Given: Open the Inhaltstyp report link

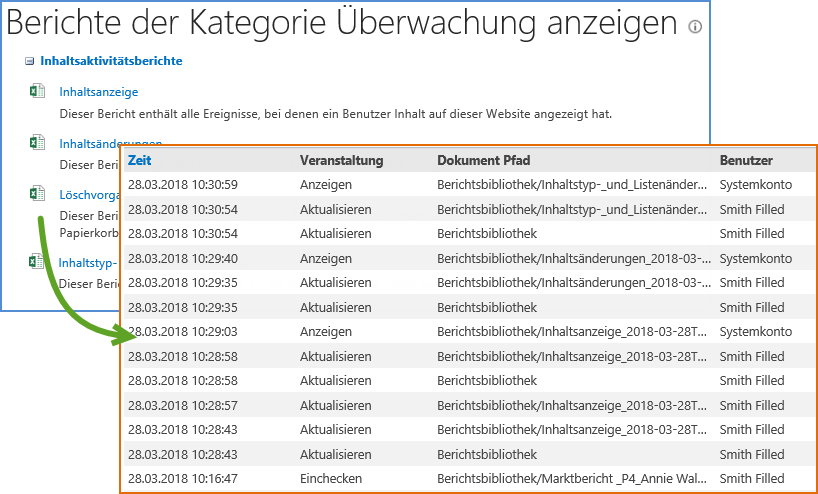Looking at the screenshot, I should pyautogui.click(x=88, y=263).
